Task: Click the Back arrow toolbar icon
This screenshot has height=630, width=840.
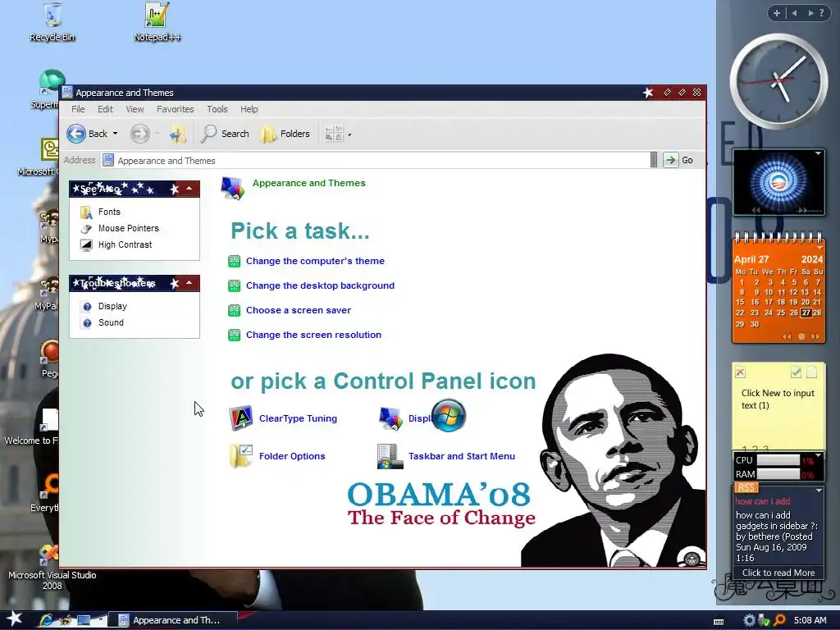Action: [x=76, y=134]
